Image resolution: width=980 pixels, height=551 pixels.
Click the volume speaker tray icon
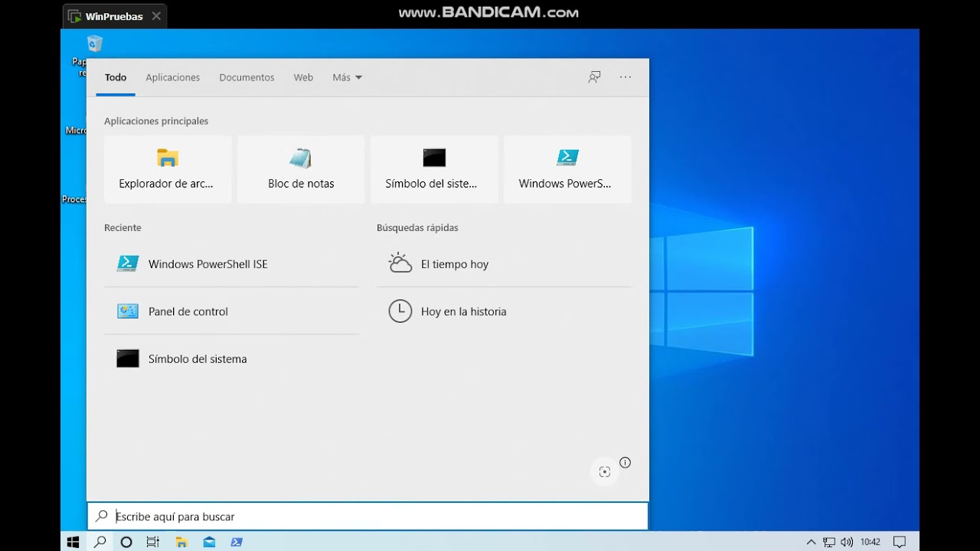tap(847, 542)
